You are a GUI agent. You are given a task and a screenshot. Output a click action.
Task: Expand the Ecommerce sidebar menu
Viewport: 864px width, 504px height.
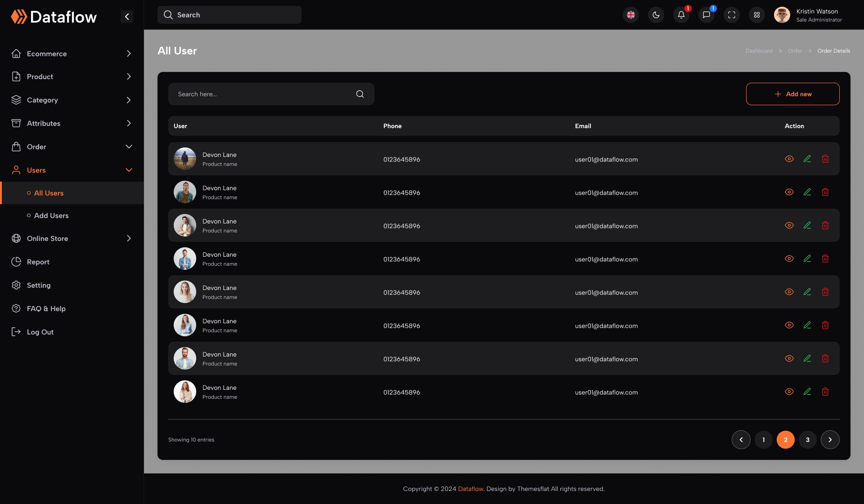click(x=46, y=54)
